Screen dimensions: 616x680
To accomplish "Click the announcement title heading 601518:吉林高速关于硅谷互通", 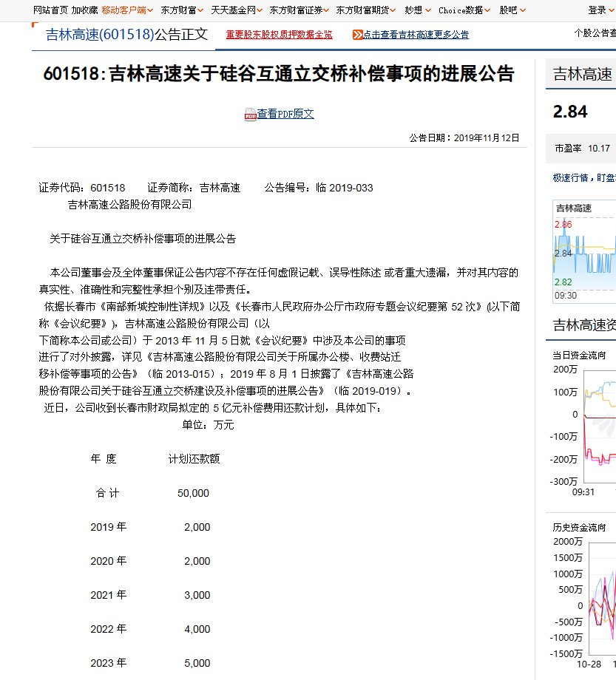I will tap(279, 74).
